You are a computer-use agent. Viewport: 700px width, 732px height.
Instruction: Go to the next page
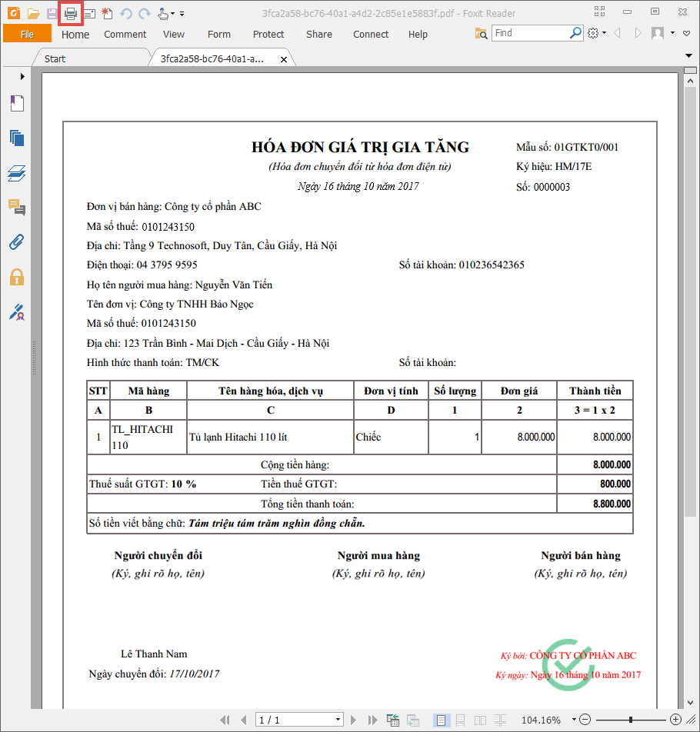pos(354,720)
